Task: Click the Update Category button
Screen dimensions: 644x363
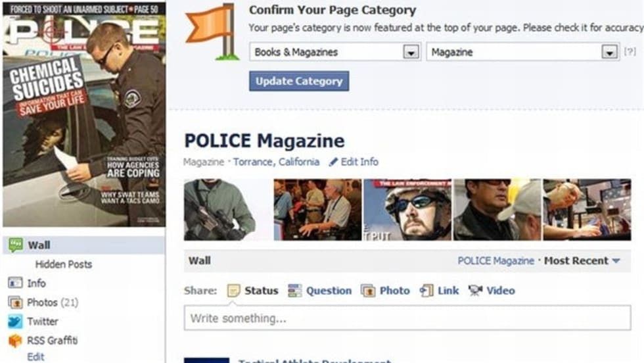Action: coord(299,81)
